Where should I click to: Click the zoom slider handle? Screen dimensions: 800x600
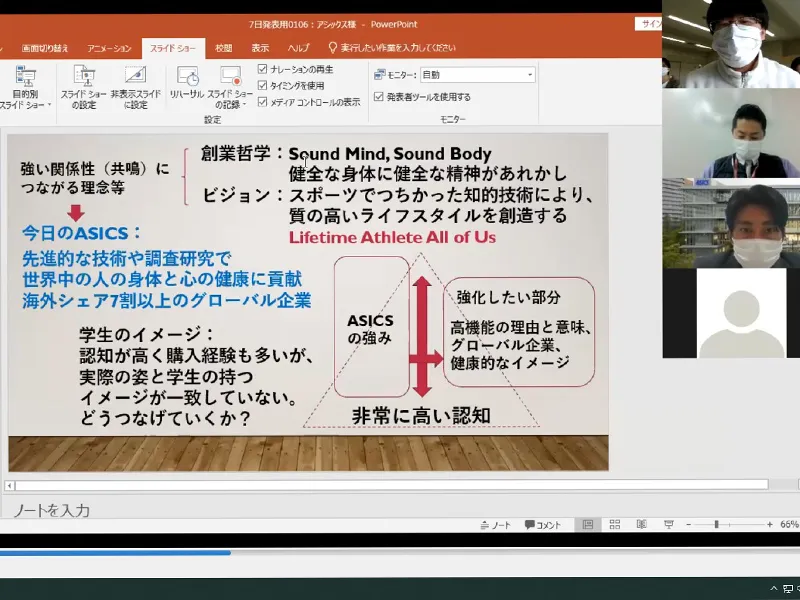pyautogui.click(x=716, y=524)
